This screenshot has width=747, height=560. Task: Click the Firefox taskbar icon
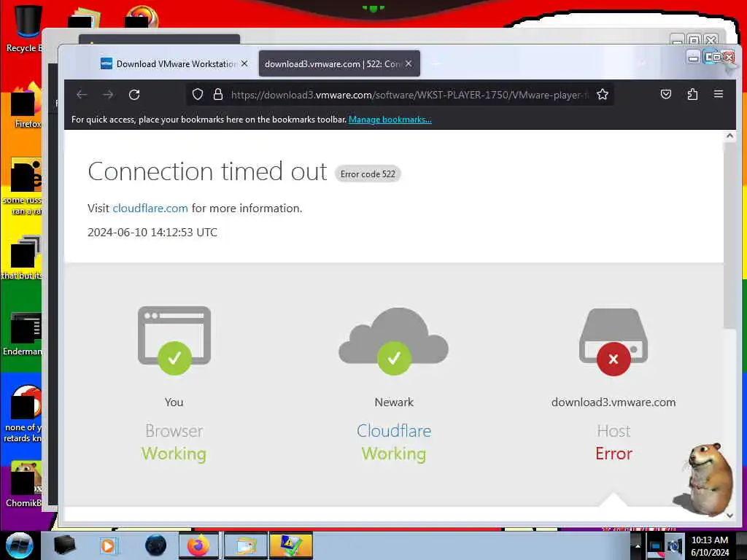[x=198, y=545]
